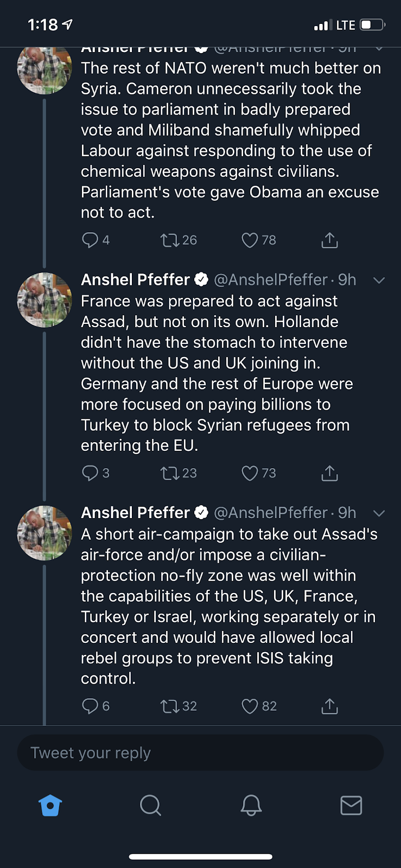This screenshot has width=401, height=868.
Task: Like the tweet about France and Hollande
Action: point(250,474)
